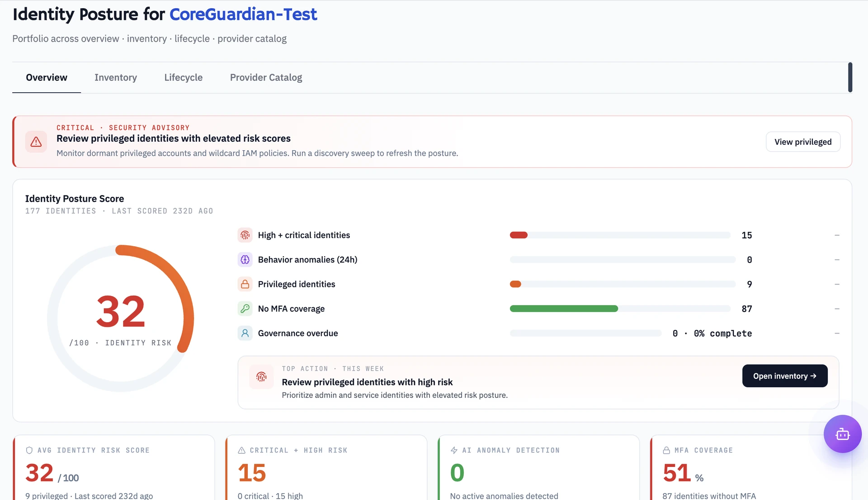Click the dark scrollbar thumb at right of tabs
Image resolution: width=868 pixels, height=500 pixels.
point(850,77)
